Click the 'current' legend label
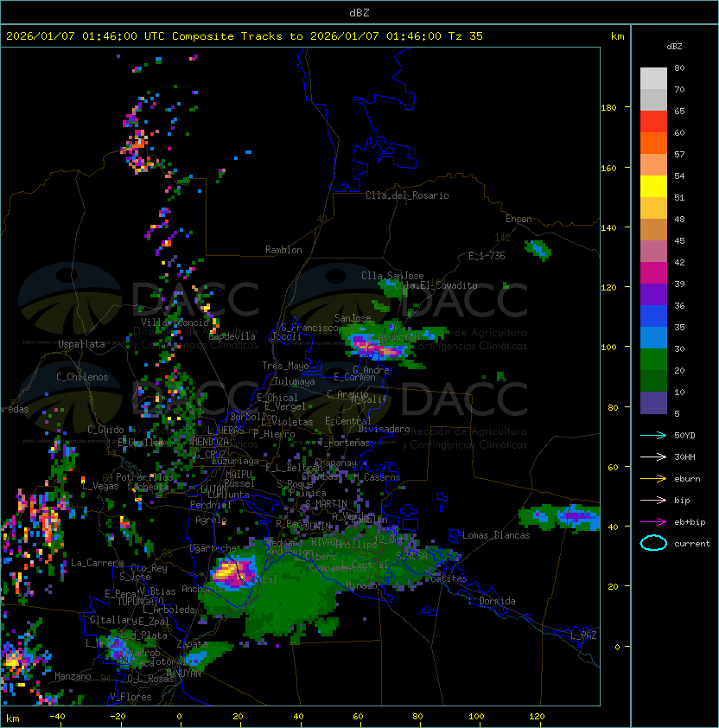This screenshot has height=728, width=719. click(x=692, y=544)
